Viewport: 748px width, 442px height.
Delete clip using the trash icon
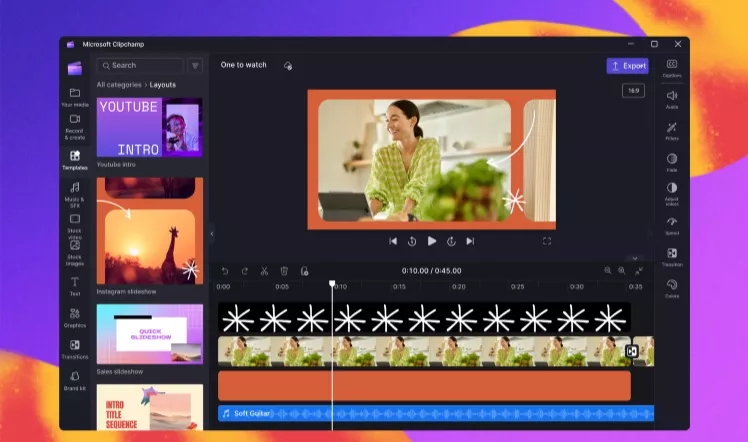[x=284, y=271]
